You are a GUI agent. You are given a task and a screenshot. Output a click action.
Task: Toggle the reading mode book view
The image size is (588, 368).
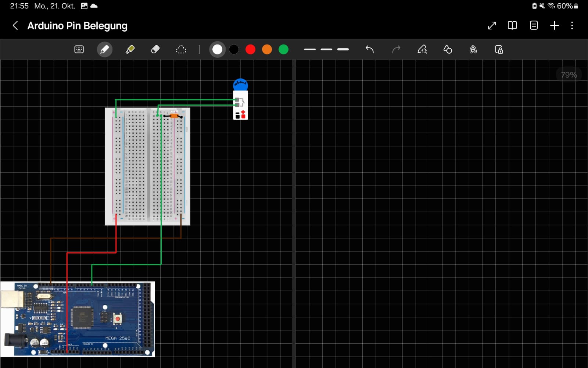pyautogui.click(x=512, y=25)
